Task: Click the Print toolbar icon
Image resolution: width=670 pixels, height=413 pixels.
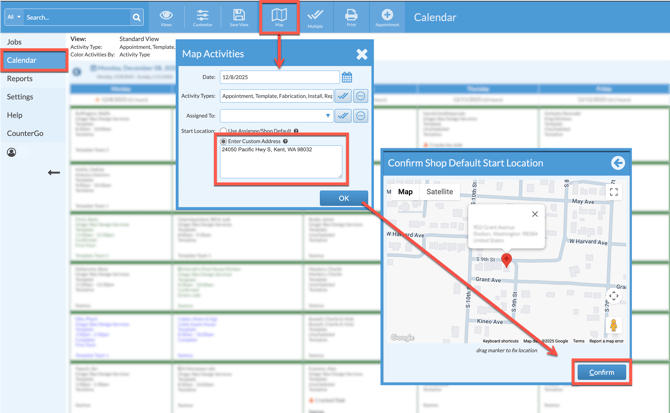Action: [351, 17]
